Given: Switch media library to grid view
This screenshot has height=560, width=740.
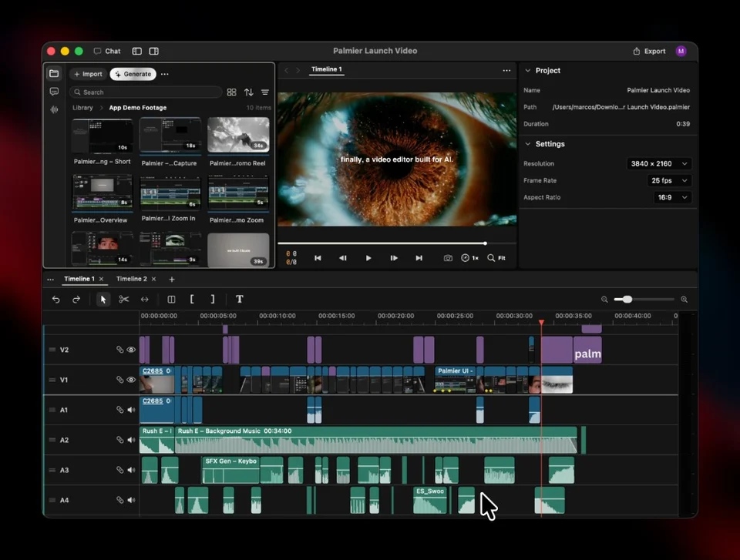Looking at the screenshot, I should (x=232, y=92).
